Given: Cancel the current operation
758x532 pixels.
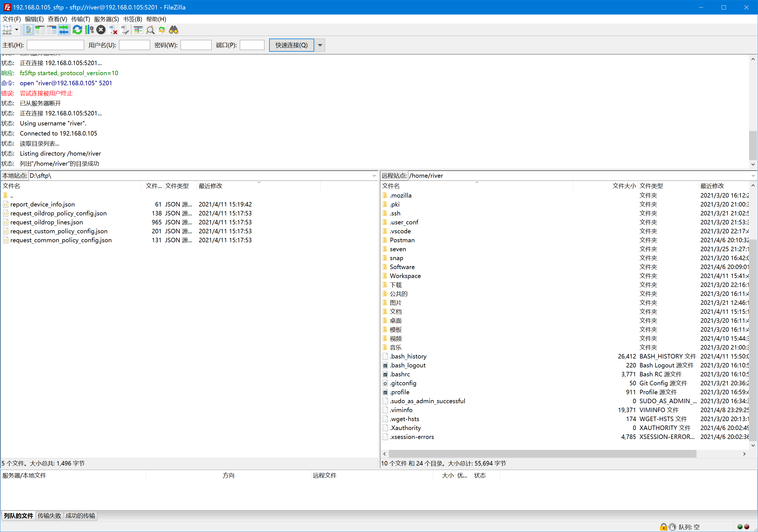Looking at the screenshot, I should 101,30.
